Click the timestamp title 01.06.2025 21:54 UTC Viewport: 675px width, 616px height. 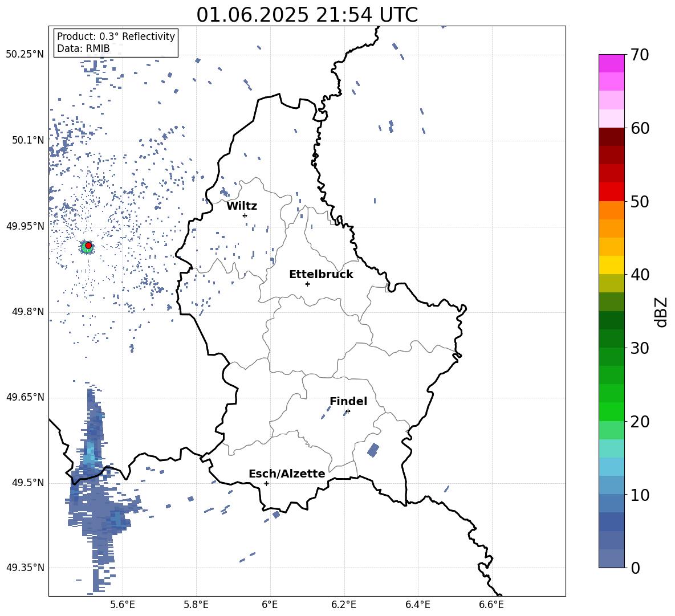pos(307,15)
